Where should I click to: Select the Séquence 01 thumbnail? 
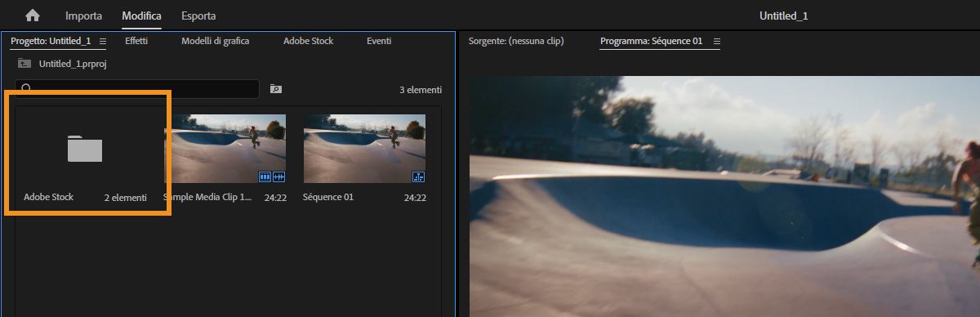pyautogui.click(x=364, y=148)
